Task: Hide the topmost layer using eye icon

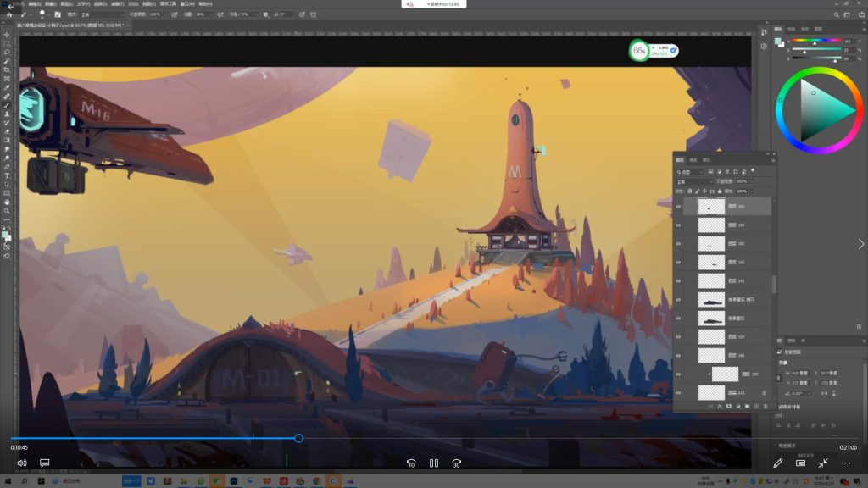Action: (678, 206)
